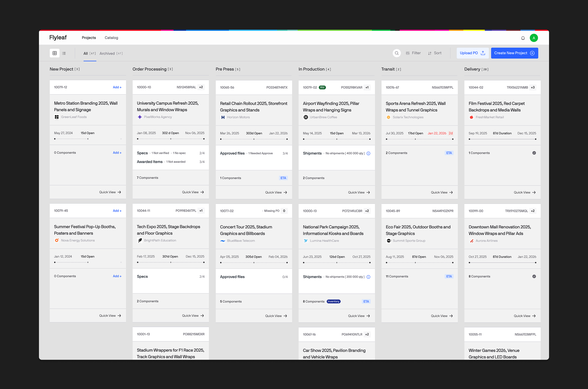
Task: Click the Upload PO button
Action: coord(472,53)
